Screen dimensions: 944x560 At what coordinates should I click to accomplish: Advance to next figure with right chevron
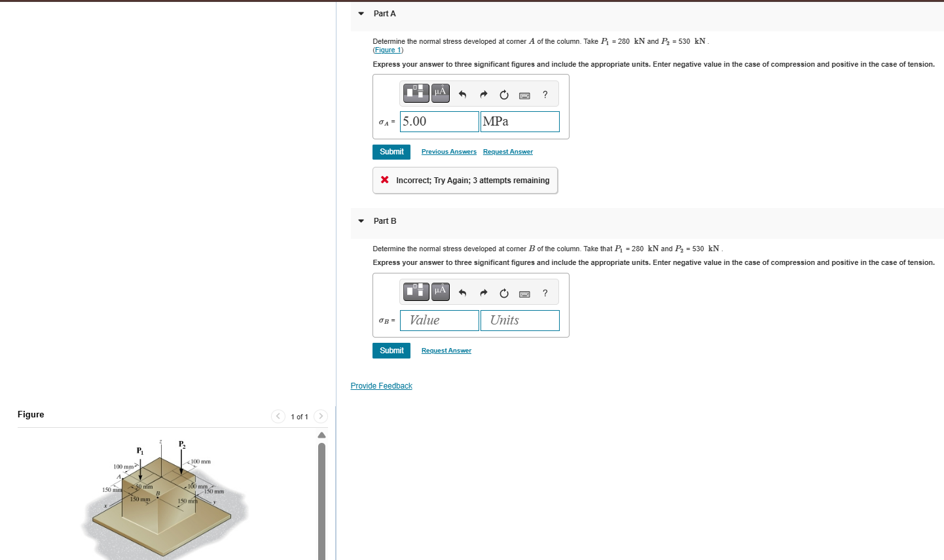[x=320, y=416]
